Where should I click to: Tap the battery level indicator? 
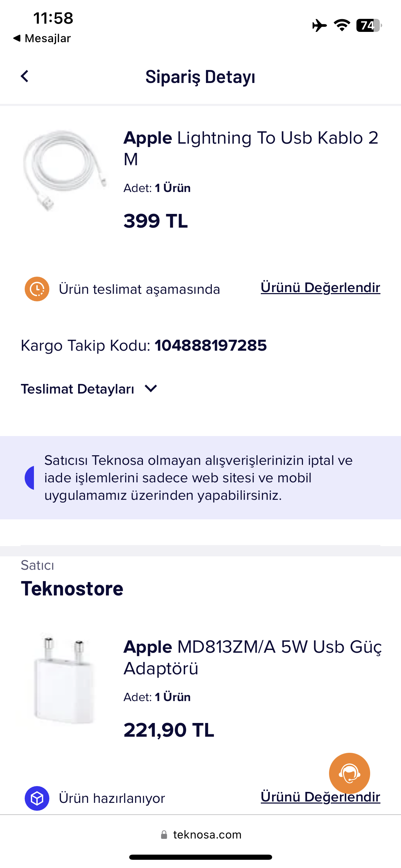pos(369,25)
